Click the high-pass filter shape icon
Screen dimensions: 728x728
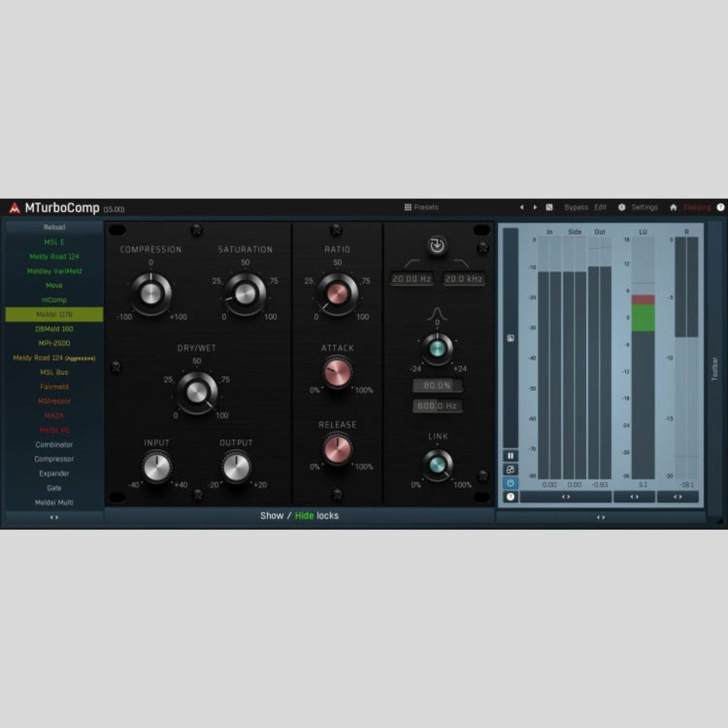pos(412,263)
